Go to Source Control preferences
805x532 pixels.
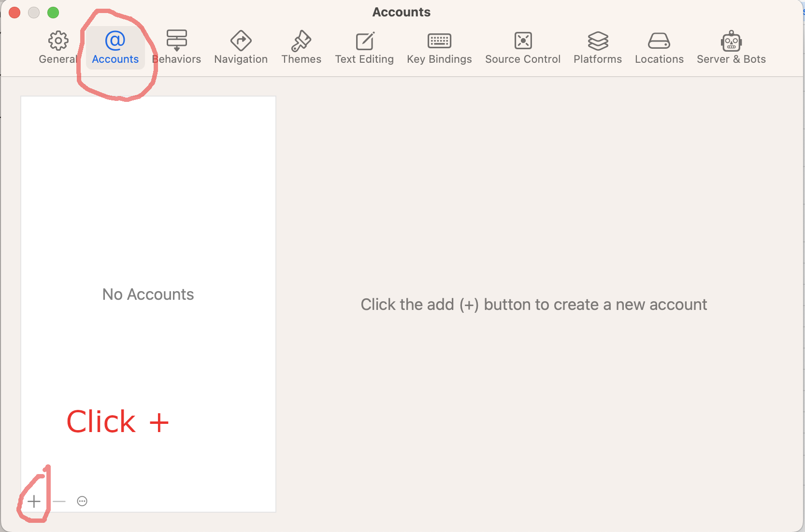[523, 47]
